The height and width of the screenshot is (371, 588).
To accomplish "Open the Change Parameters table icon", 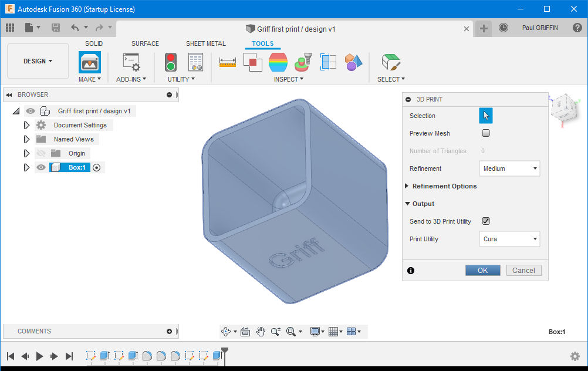I will 195,62.
